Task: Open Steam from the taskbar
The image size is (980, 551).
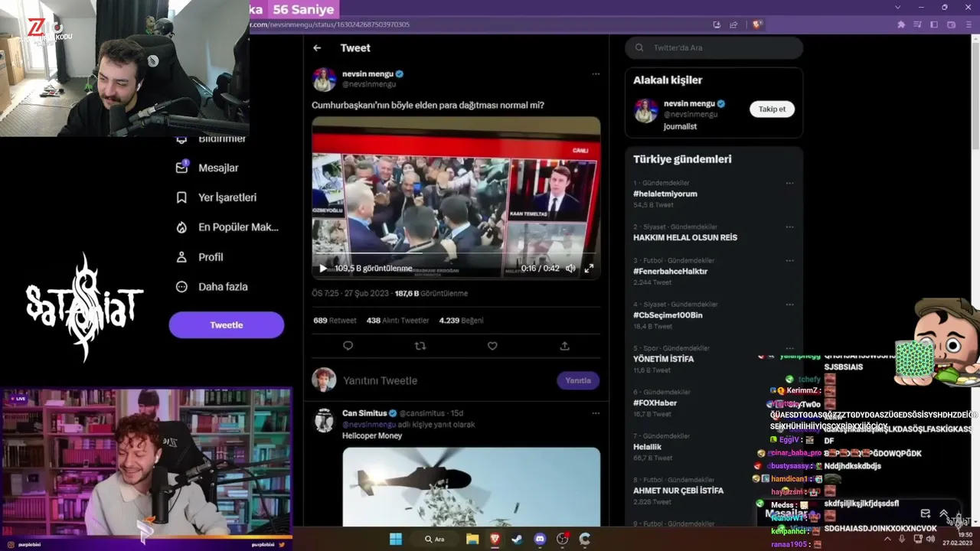Action: tap(518, 539)
